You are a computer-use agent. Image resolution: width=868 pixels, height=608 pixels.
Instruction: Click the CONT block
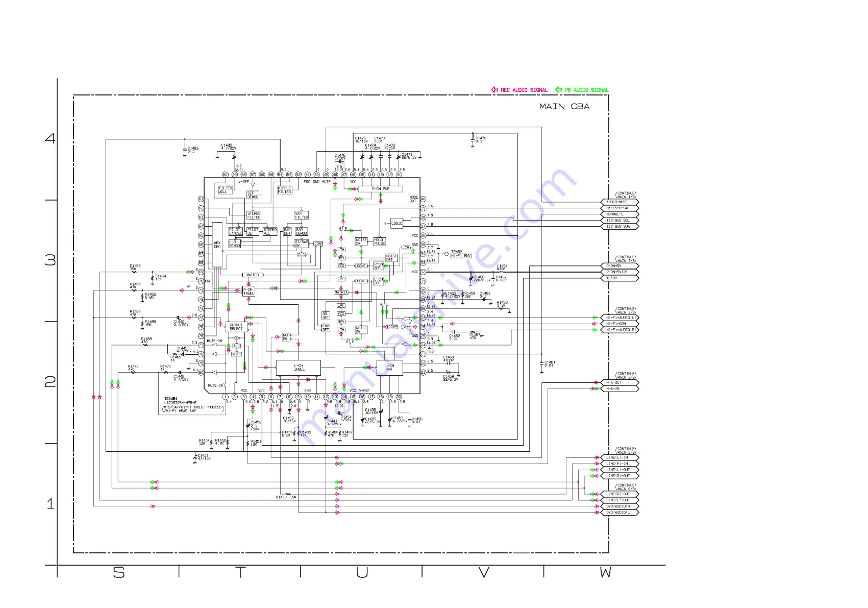point(318,244)
